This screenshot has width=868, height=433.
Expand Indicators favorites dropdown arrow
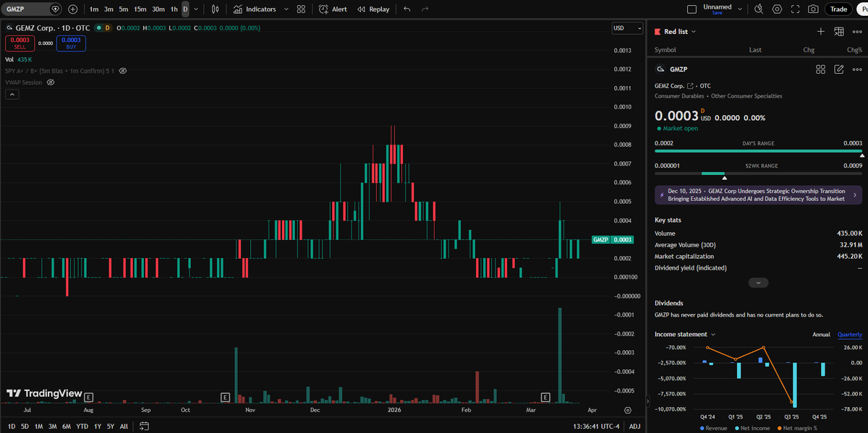tap(286, 9)
